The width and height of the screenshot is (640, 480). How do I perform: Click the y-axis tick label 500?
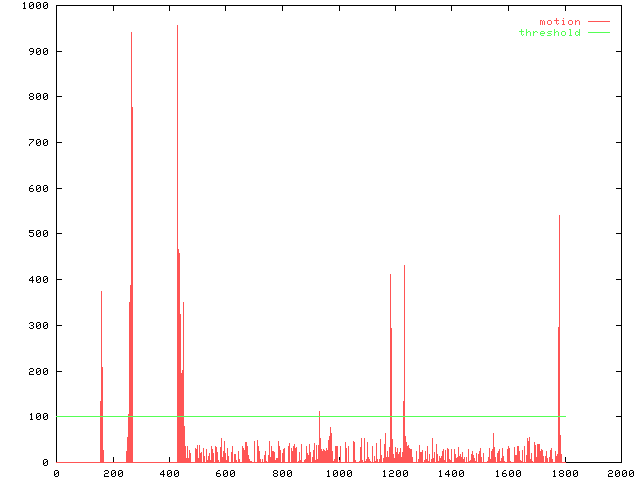(x=40, y=234)
